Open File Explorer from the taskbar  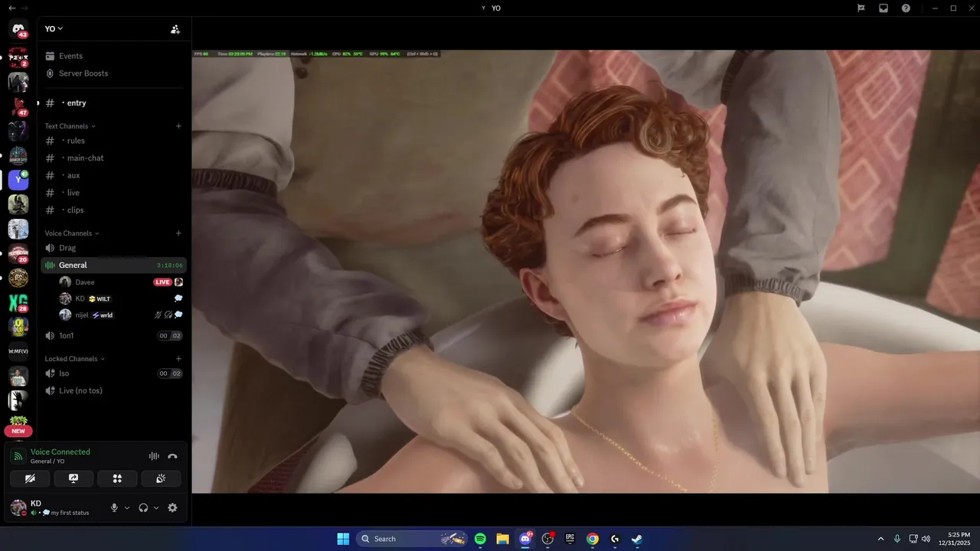click(502, 539)
